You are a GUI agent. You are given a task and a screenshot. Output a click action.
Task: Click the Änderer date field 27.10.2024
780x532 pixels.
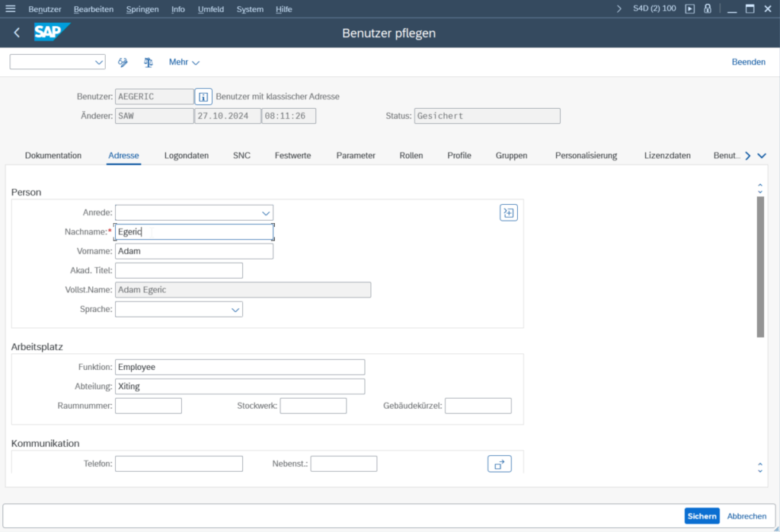tap(227, 116)
